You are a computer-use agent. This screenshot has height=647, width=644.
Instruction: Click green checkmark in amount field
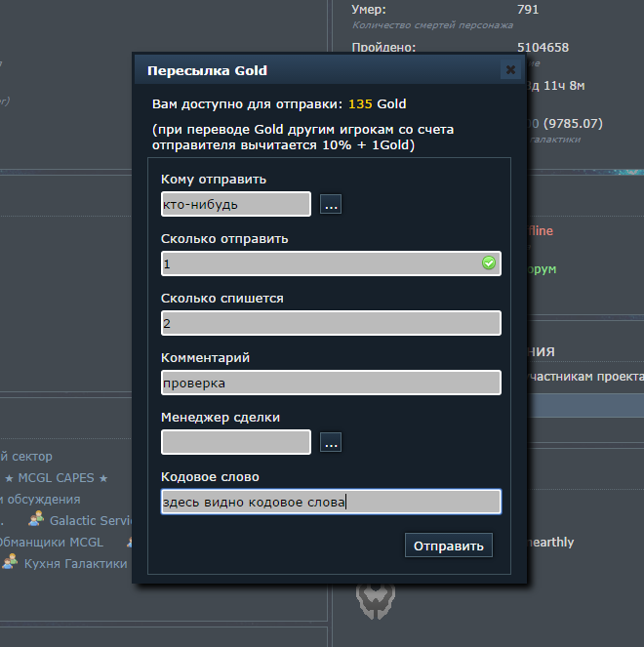tap(489, 263)
